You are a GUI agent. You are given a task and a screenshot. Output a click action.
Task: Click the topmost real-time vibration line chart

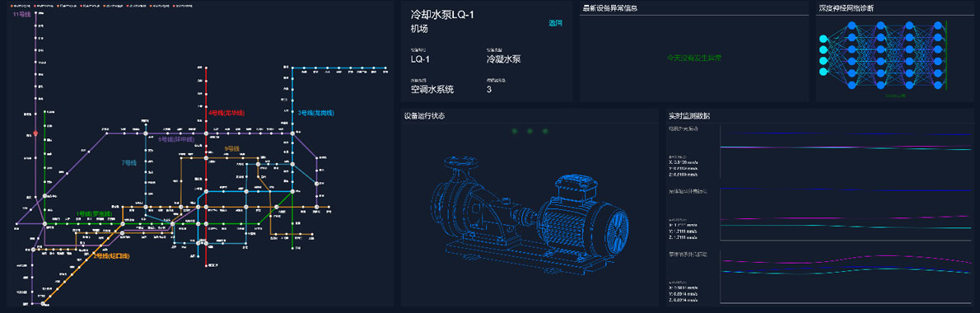click(846, 152)
